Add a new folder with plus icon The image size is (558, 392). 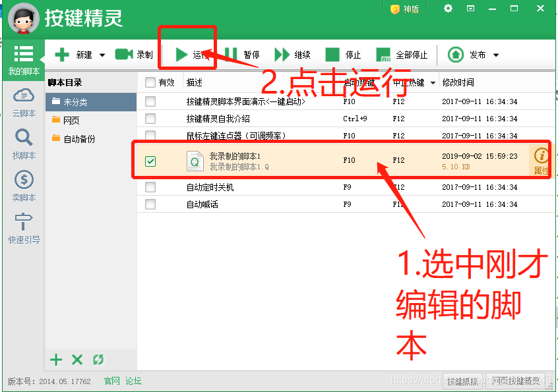[56, 360]
